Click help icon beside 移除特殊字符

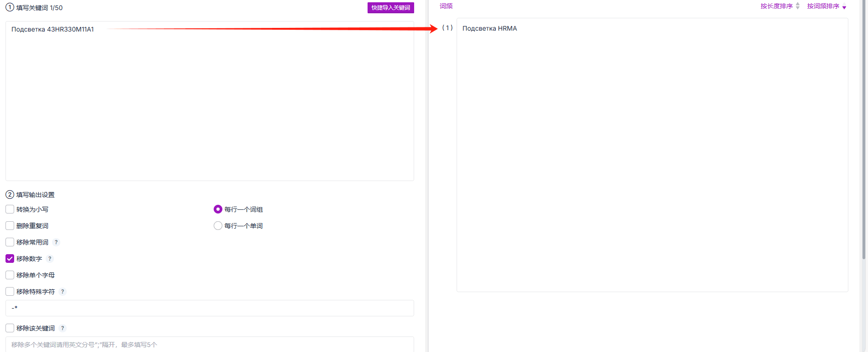(63, 292)
